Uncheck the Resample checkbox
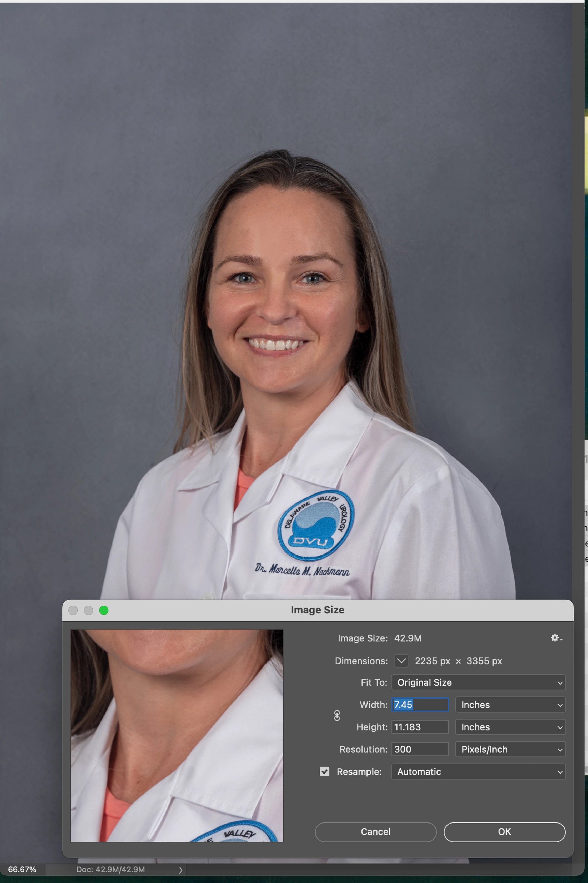Viewport: 588px width, 883px height. [x=324, y=772]
